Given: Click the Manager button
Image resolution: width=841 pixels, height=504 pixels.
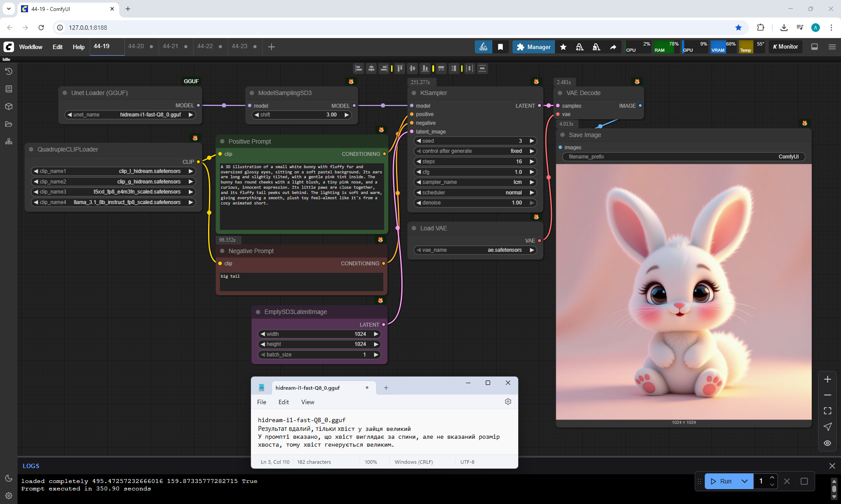Looking at the screenshot, I should click(534, 47).
